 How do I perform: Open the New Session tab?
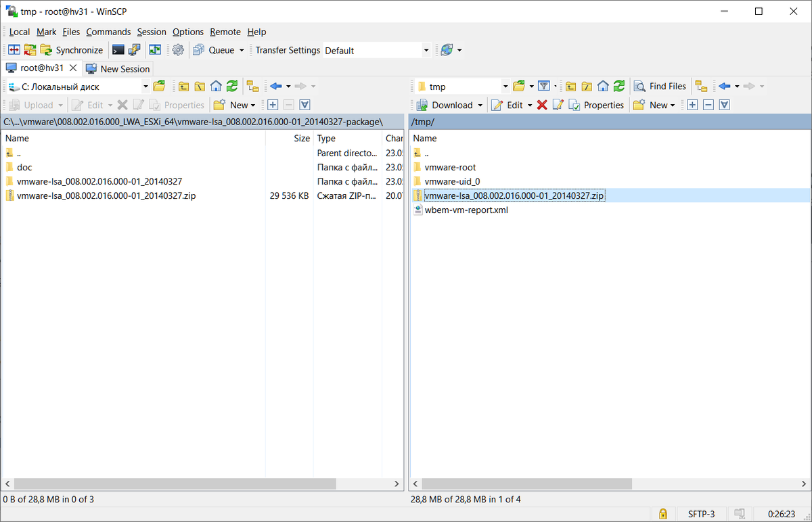coord(118,68)
